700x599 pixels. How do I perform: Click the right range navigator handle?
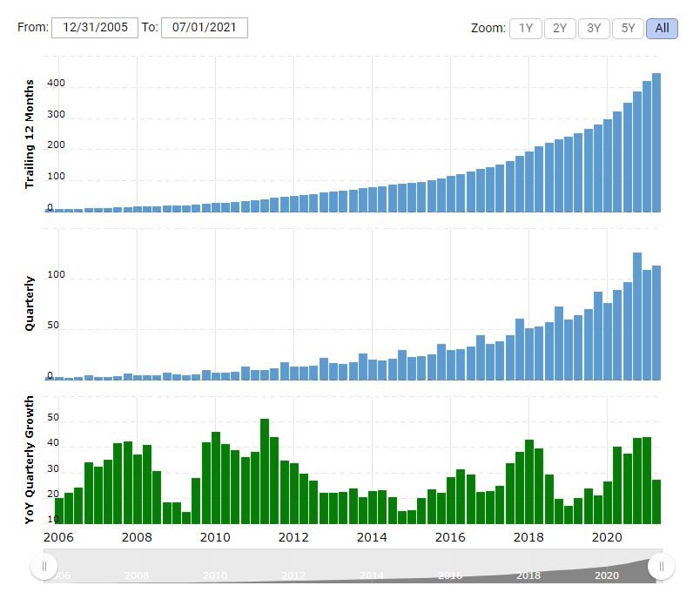[x=662, y=567]
